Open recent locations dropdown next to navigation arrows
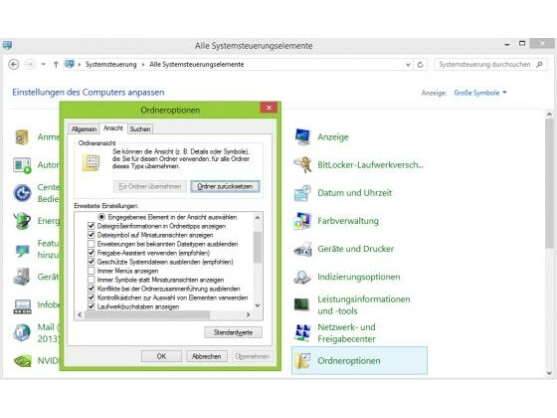 pyautogui.click(x=43, y=65)
